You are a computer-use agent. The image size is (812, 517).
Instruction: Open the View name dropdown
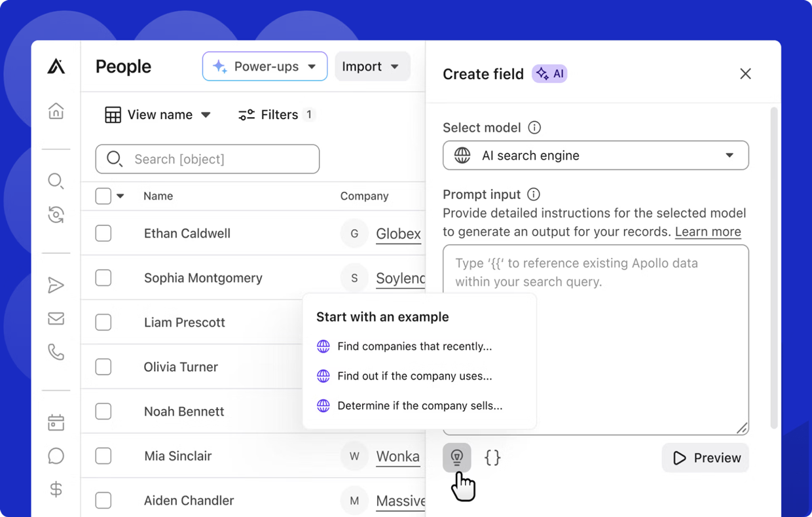[x=158, y=115]
